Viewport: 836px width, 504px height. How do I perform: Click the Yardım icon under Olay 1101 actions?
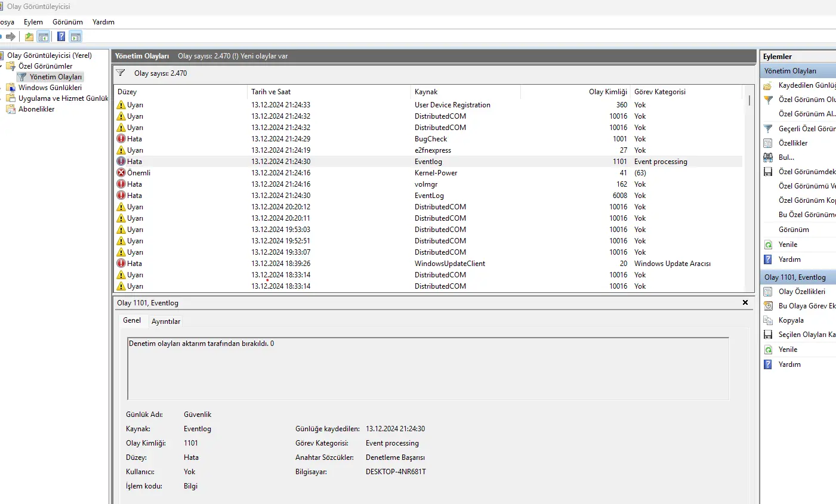tap(768, 364)
